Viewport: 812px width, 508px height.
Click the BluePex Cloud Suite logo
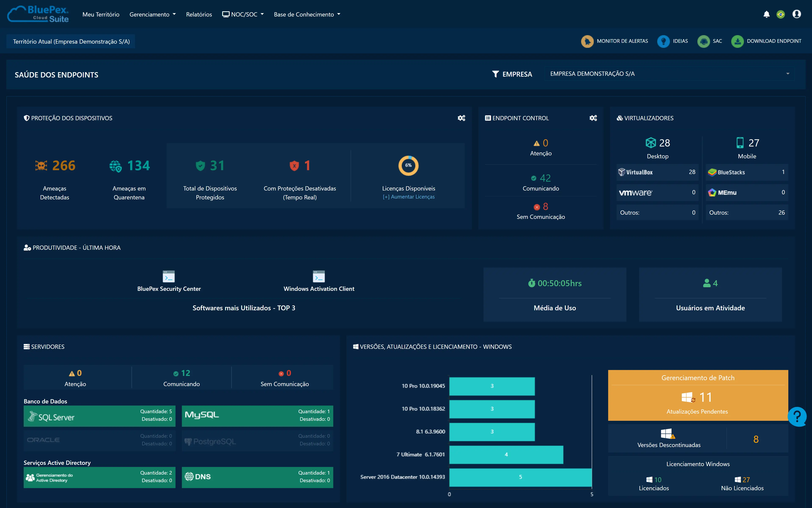(x=38, y=14)
